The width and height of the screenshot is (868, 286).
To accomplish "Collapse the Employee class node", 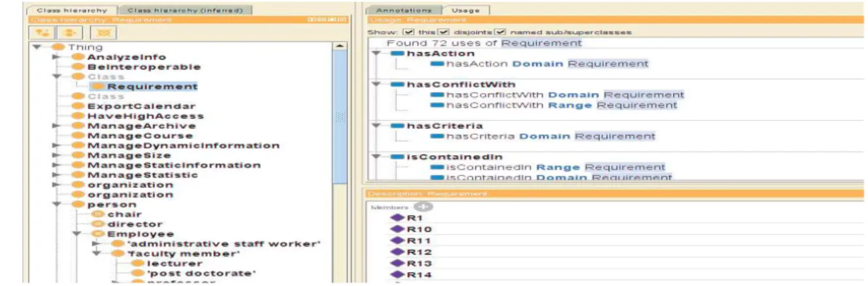I will [x=77, y=234].
